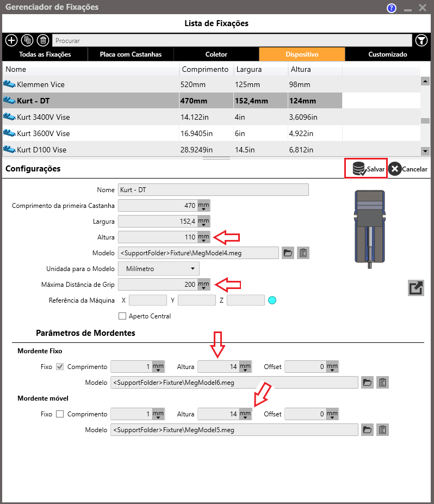Screen dimensions: 434x504
Task: Select the Kurt 3400V Vise row
Action: tap(212, 117)
